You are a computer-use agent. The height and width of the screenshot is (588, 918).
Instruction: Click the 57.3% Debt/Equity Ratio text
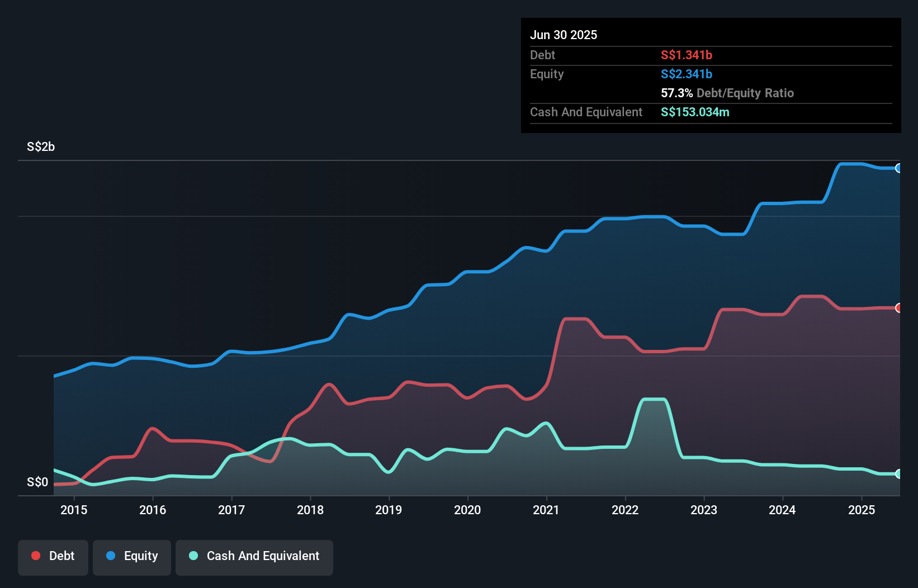click(727, 93)
